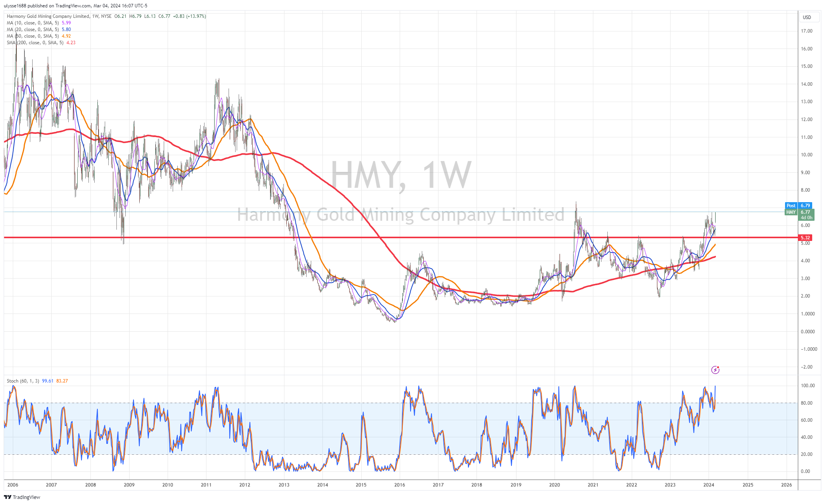
Task: Select the MA 10 indicator legend
Action: [33, 23]
